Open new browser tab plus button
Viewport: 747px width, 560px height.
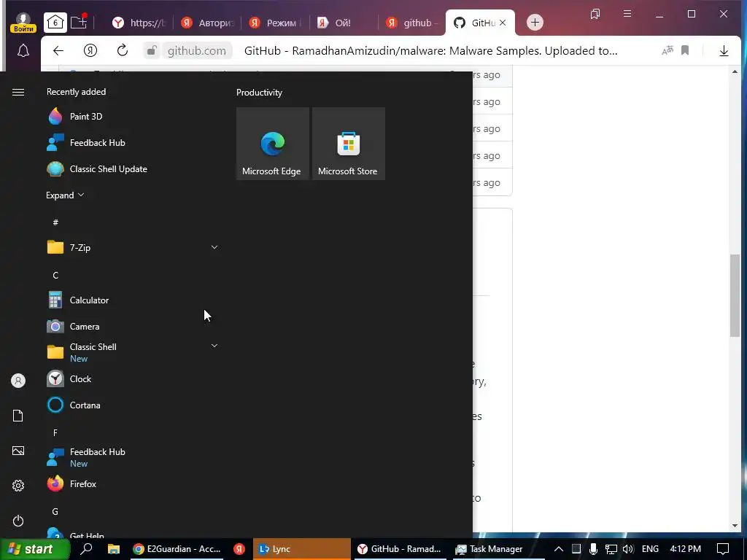[x=535, y=23]
